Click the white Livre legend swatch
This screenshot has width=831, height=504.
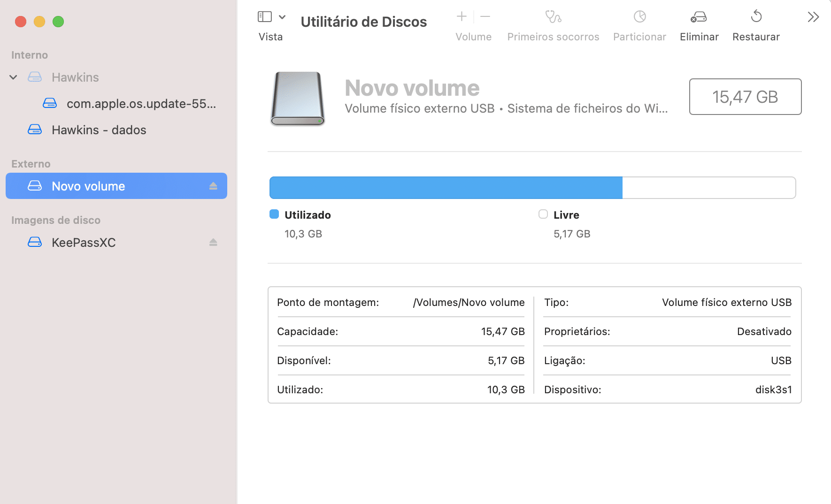[543, 214]
